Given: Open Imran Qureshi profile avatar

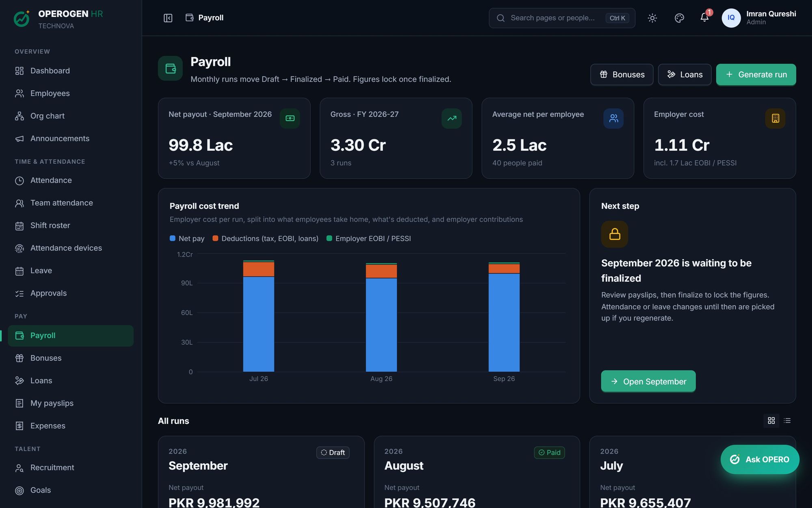Looking at the screenshot, I should pos(731,18).
